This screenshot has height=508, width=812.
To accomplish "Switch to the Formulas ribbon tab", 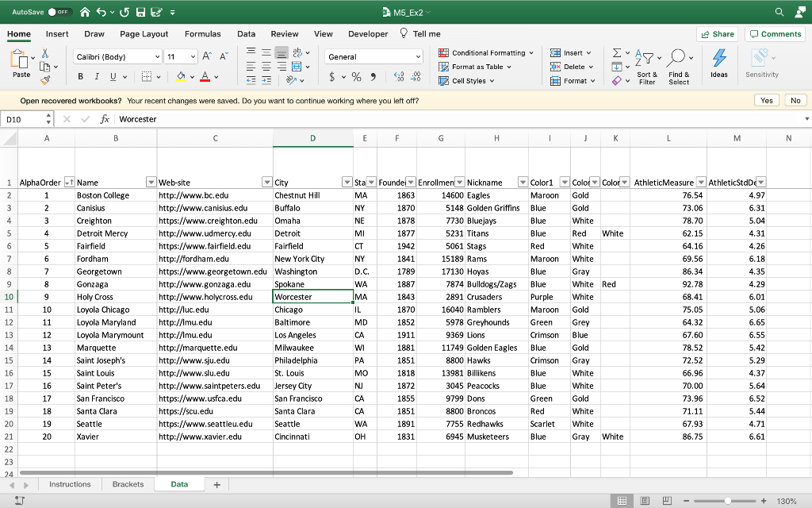I will tap(203, 34).
